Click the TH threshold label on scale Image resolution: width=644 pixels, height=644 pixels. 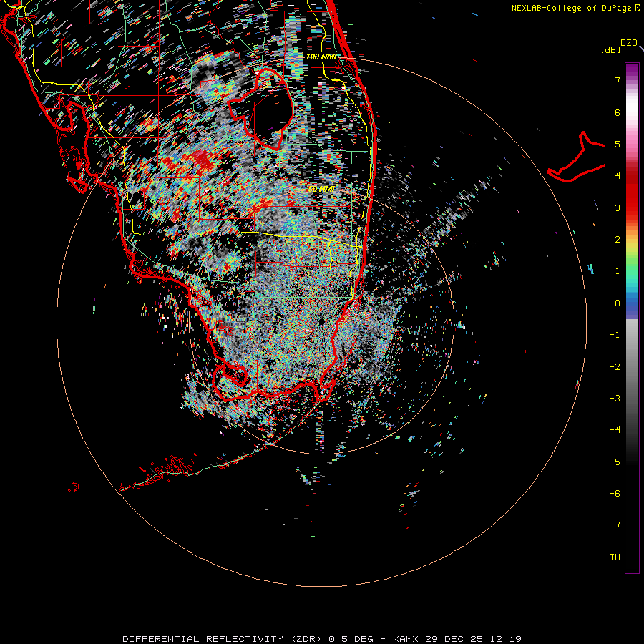pos(615,557)
